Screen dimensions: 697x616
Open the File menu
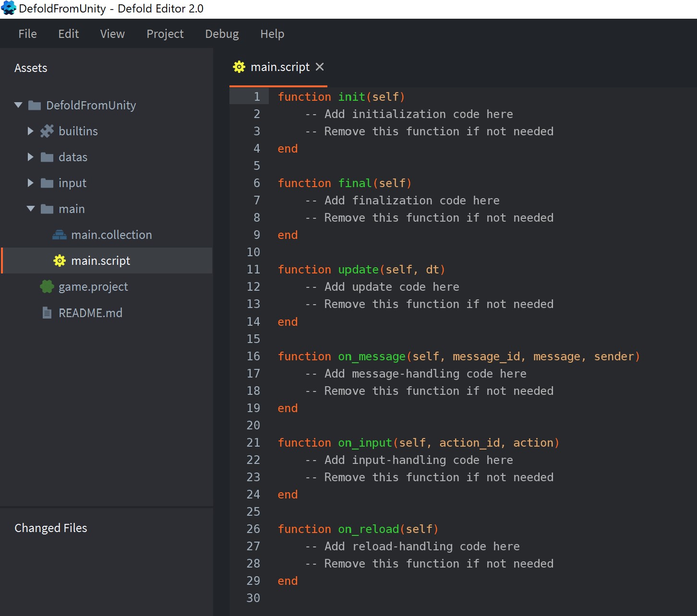27,34
